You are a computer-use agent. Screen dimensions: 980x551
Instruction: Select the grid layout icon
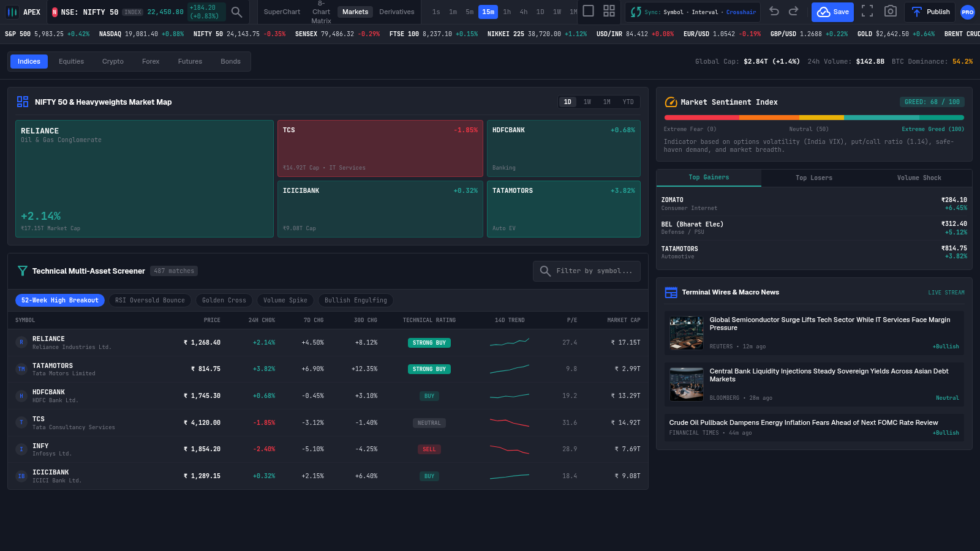point(609,11)
